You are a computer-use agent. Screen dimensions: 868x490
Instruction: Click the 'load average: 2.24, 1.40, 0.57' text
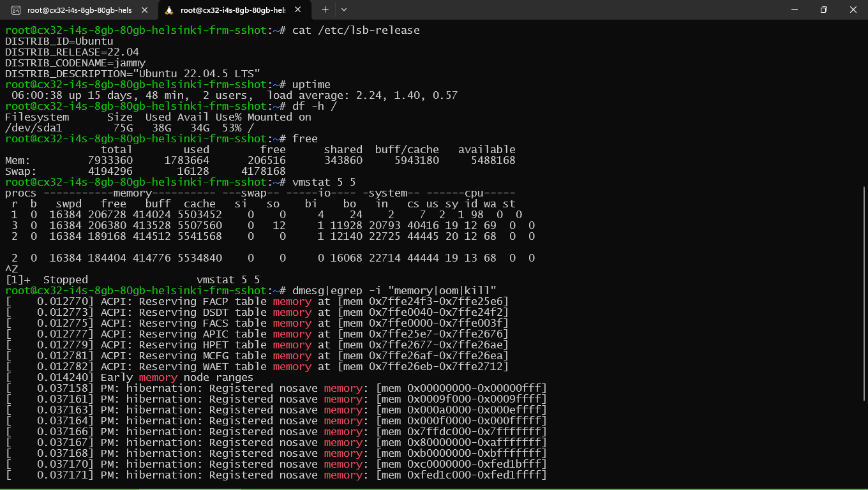pos(363,95)
